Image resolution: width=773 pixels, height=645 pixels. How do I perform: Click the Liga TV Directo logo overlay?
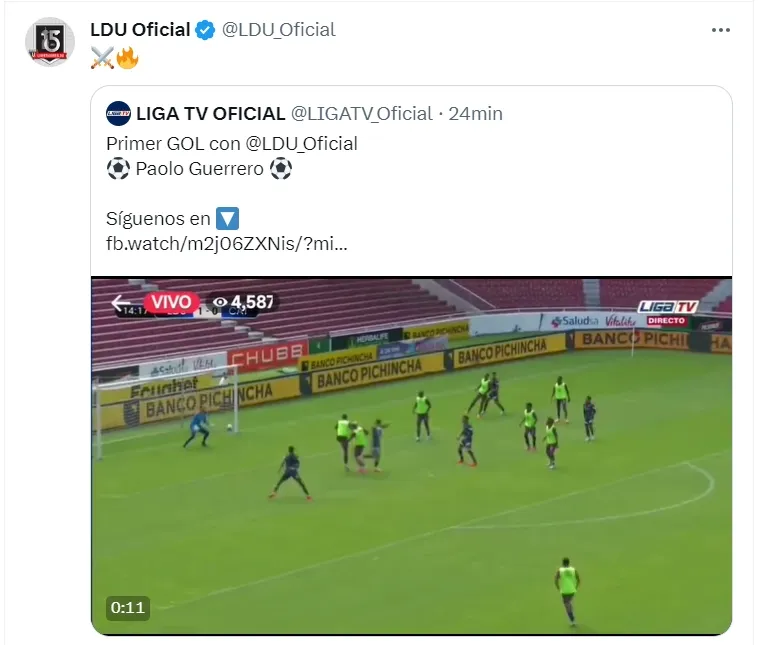667,313
